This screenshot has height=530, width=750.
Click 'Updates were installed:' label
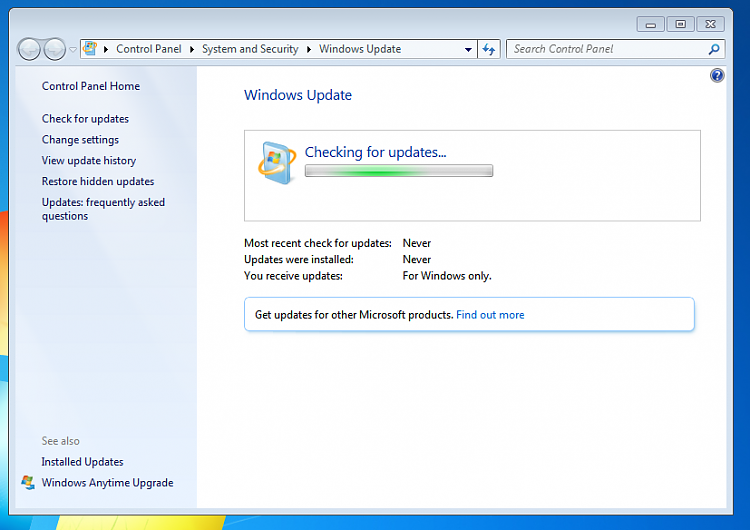[x=299, y=259]
